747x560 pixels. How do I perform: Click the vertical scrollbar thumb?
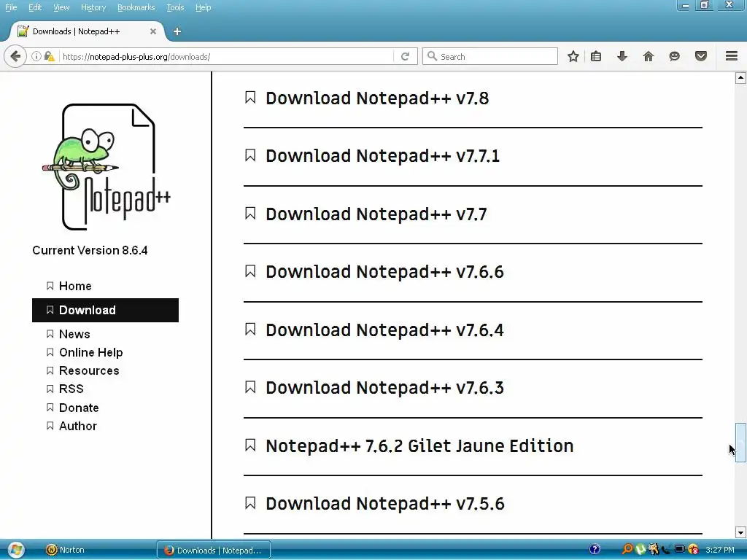pos(740,443)
